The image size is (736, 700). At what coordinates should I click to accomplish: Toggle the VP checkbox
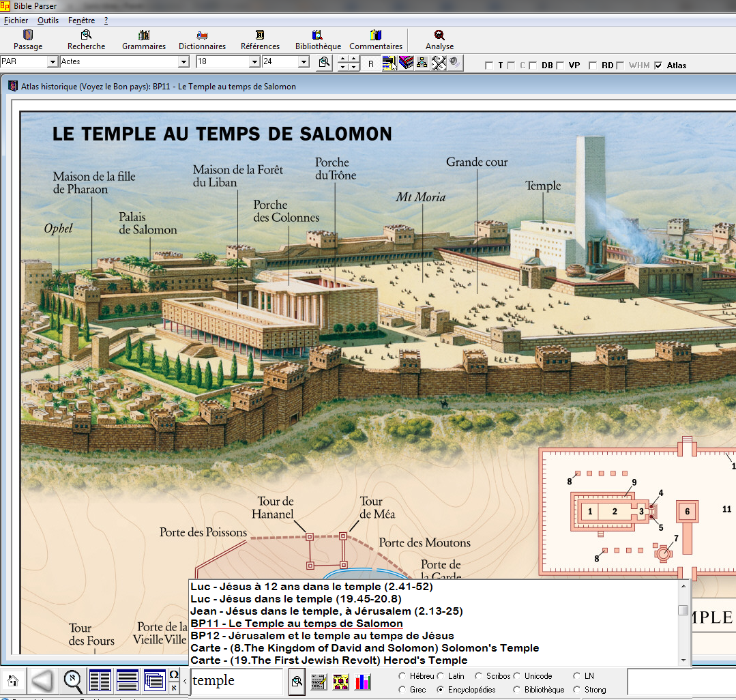tap(560, 65)
